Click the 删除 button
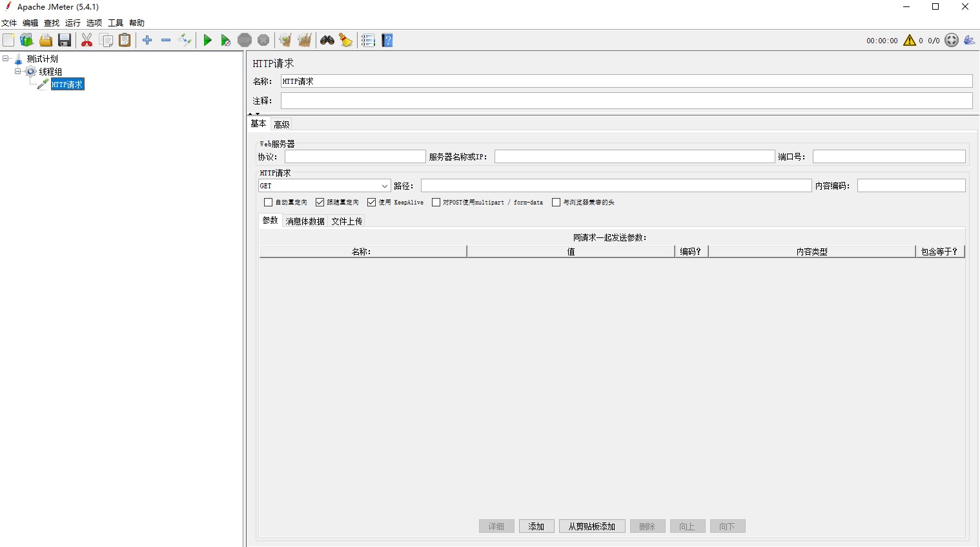The height and width of the screenshot is (547, 980). 648,526
